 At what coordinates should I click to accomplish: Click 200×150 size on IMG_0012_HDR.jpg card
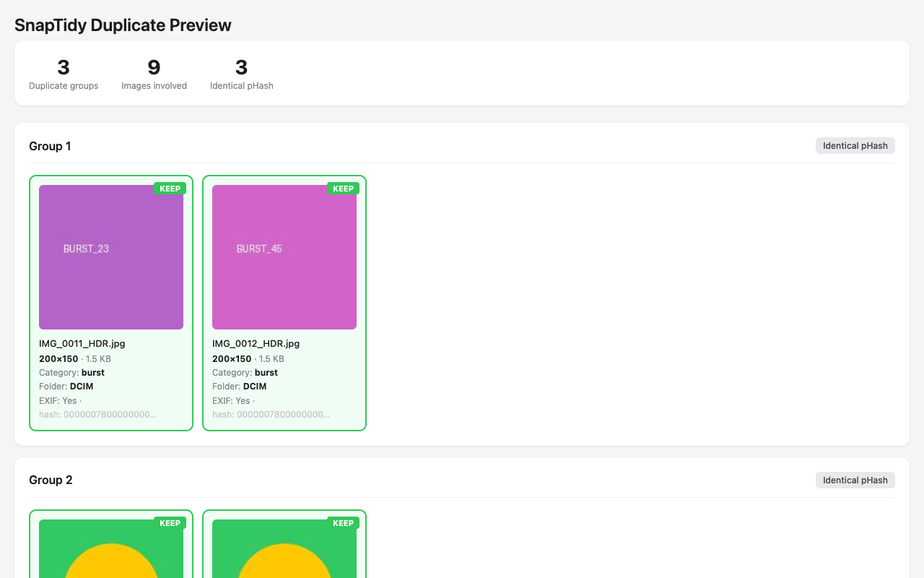click(x=232, y=359)
